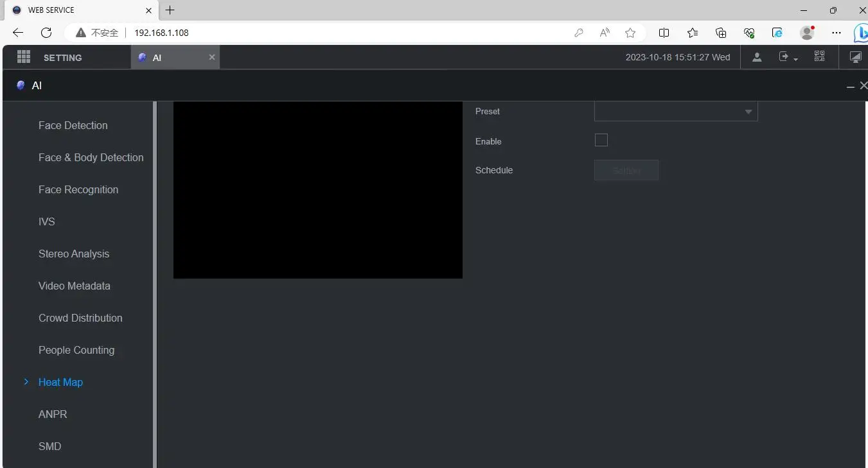Click the date and time display
Image resolution: width=868 pixels, height=468 pixels.
(x=678, y=57)
